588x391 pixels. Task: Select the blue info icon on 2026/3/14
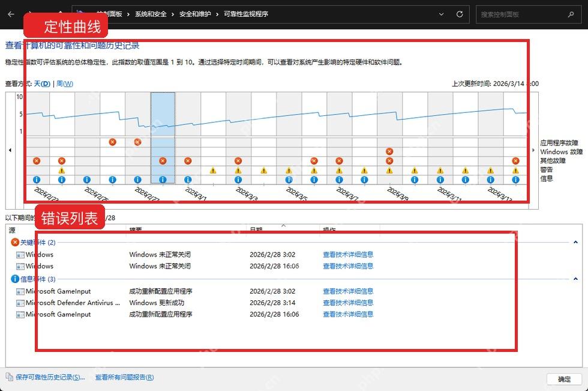click(x=515, y=180)
